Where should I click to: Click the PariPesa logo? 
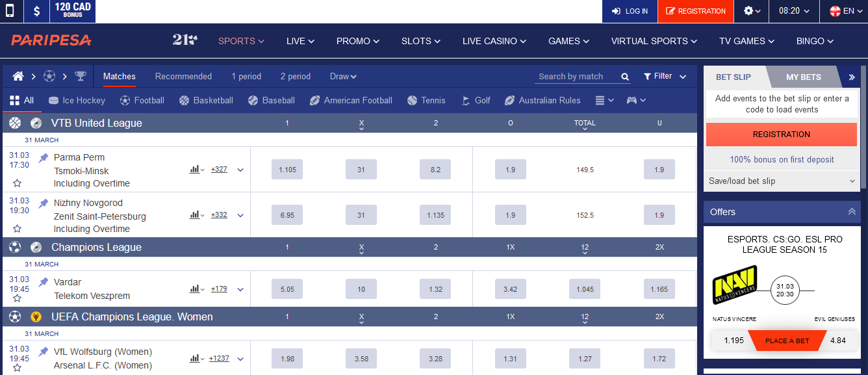(x=51, y=40)
